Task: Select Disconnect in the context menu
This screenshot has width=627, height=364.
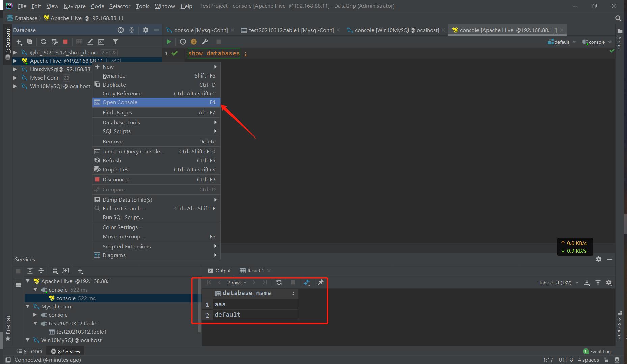Action: coord(156,179)
